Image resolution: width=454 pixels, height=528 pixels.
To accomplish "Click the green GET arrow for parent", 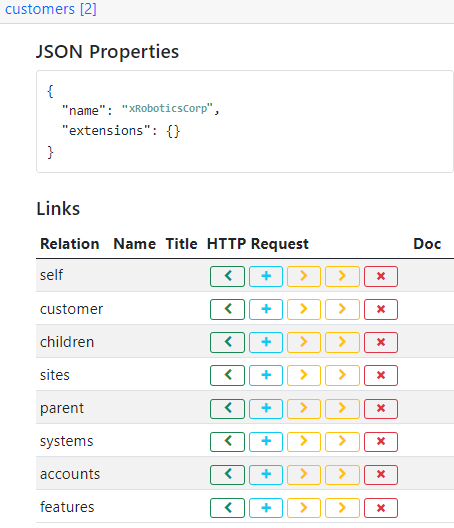I will (x=227, y=408).
